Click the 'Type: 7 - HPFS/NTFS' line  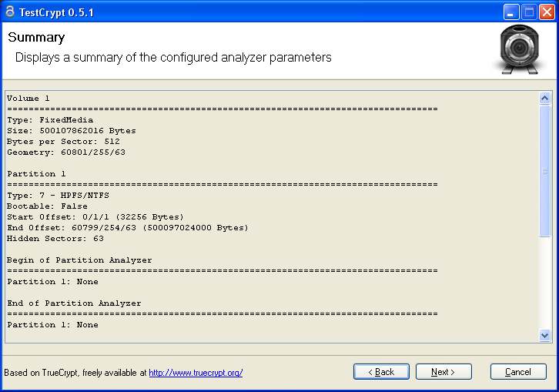coord(58,196)
